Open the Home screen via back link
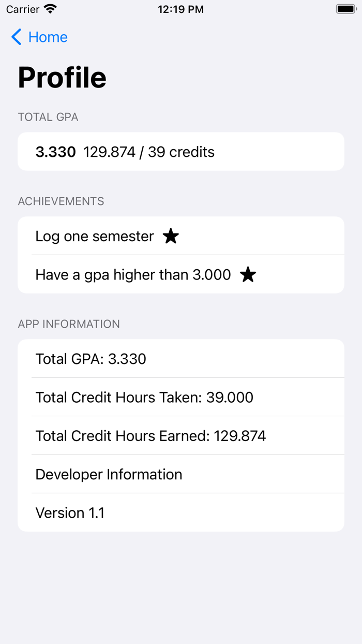Screen dimensions: 362x644 pyautogui.click(x=48, y=37)
